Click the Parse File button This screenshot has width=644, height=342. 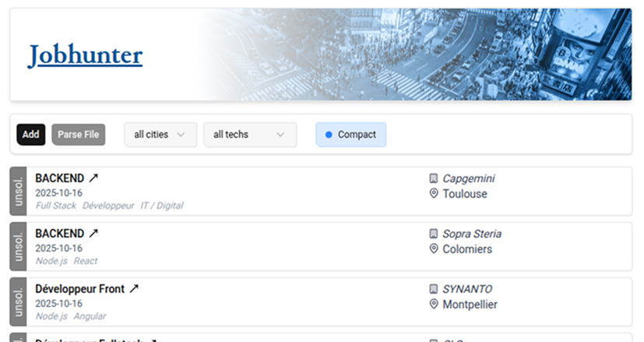tap(79, 135)
